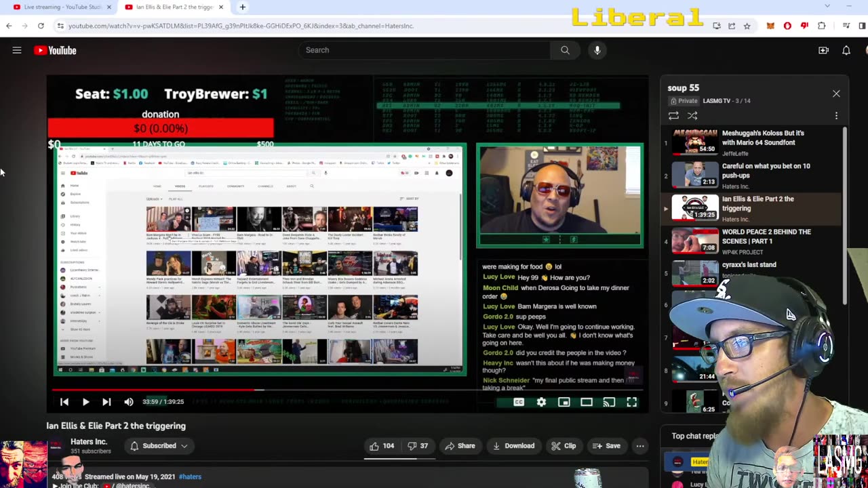Cast video with Play on TV icon
Image resolution: width=868 pixels, height=488 pixels.
(609, 402)
